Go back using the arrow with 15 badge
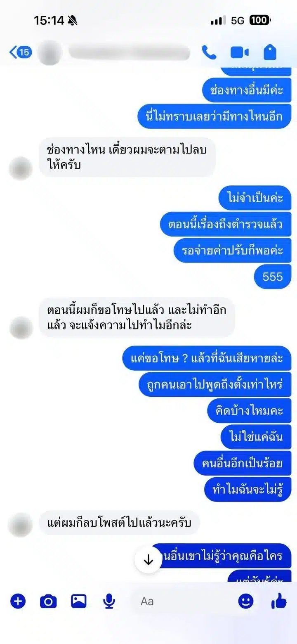This screenshot has width=297, height=644. pos(21,52)
